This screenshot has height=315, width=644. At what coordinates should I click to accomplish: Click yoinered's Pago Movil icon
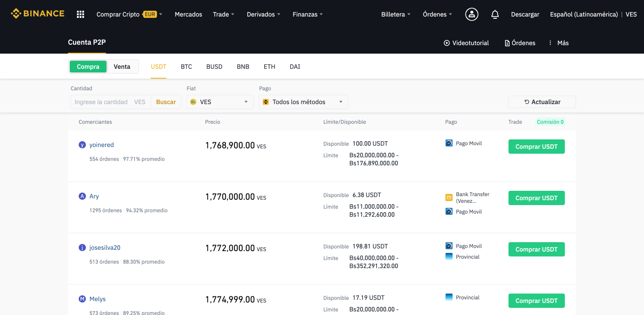pos(449,143)
